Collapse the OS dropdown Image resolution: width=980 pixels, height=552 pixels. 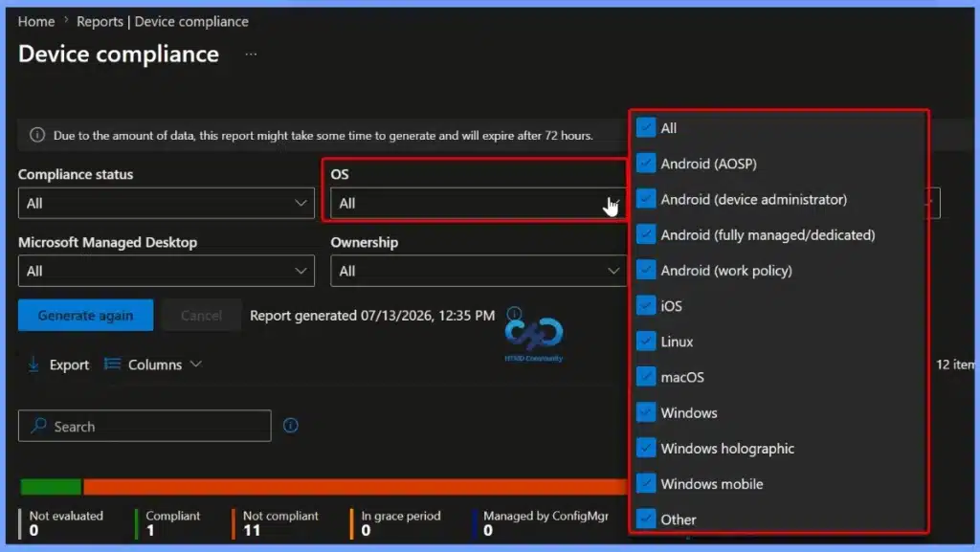click(479, 203)
